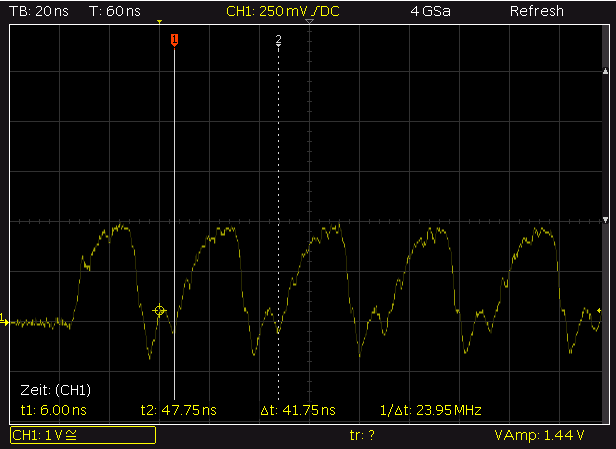The height and width of the screenshot is (449, 616).
Task: Click the T: 60 ns trigger time readout
Action: tap(115, 11)
